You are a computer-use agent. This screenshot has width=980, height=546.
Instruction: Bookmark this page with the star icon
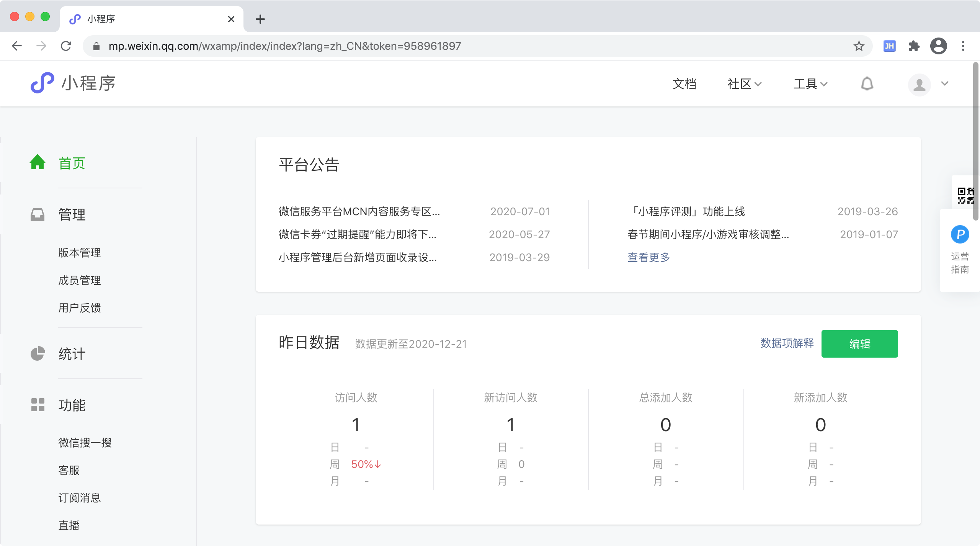859,46
